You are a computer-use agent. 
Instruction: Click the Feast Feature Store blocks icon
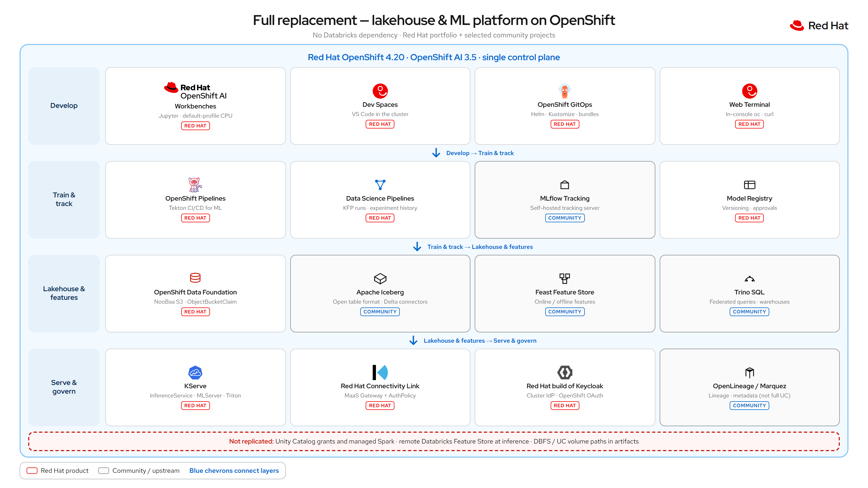pyautogui.click(x=564, y=278)
